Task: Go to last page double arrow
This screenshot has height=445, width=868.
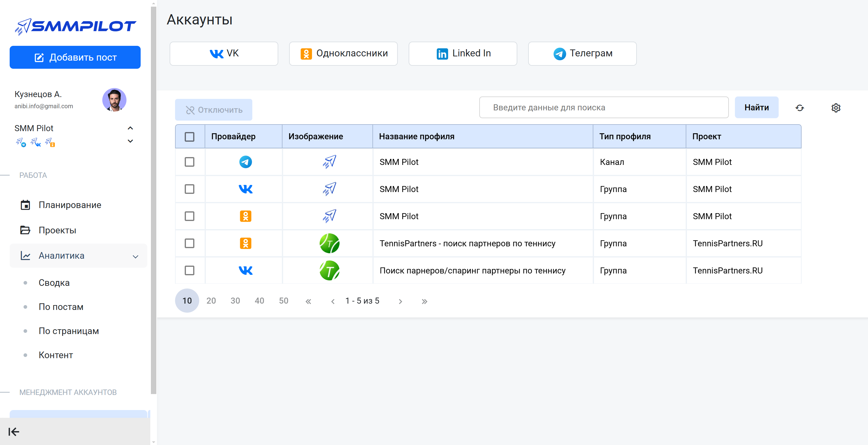Action: coord(425,301)
